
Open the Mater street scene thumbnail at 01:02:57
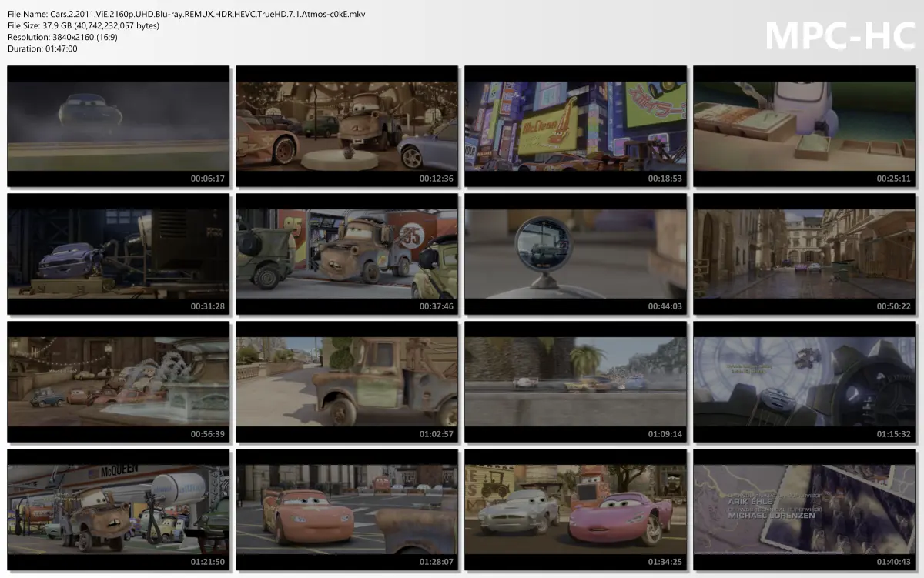click(346, 383)
